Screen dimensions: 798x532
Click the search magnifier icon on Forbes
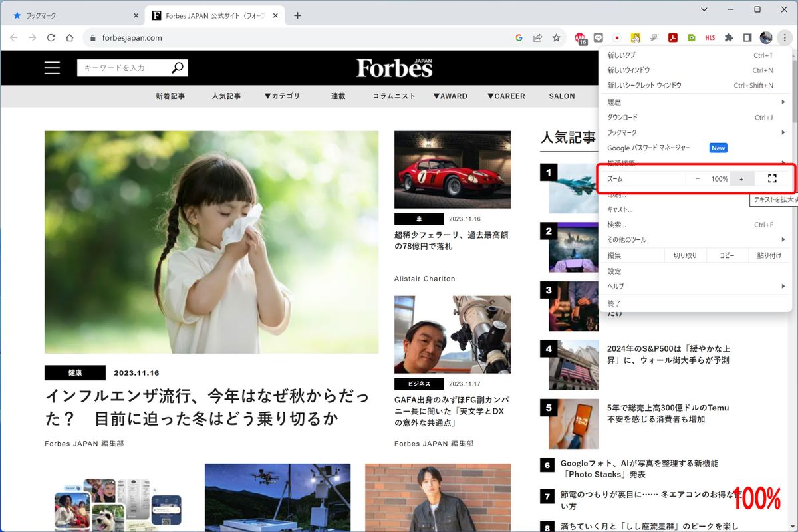(x=178, y=68)
